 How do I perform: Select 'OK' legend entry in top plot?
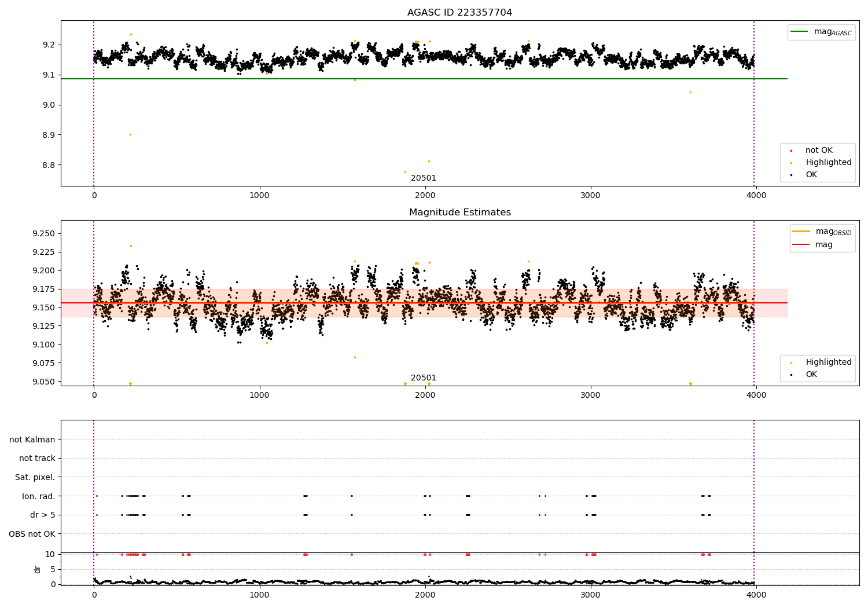[811, 175]
